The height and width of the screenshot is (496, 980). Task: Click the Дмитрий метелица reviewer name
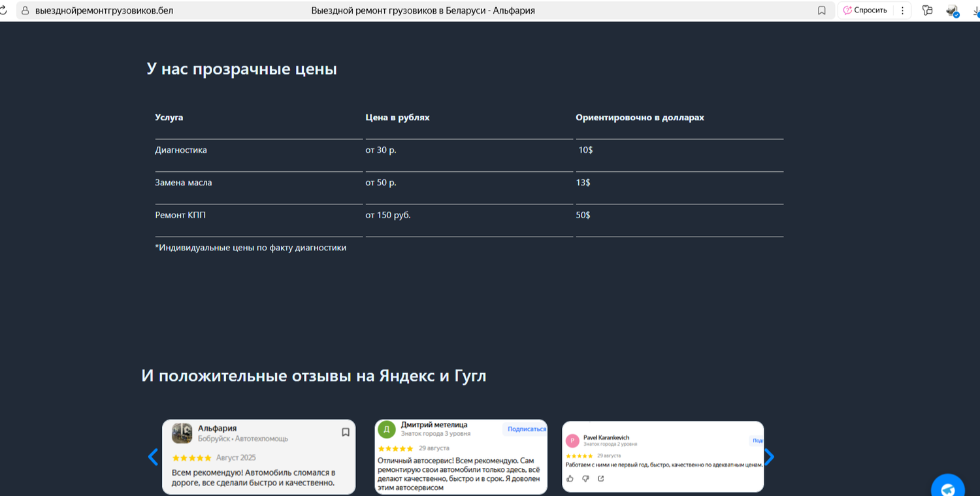tap(434, 425)
